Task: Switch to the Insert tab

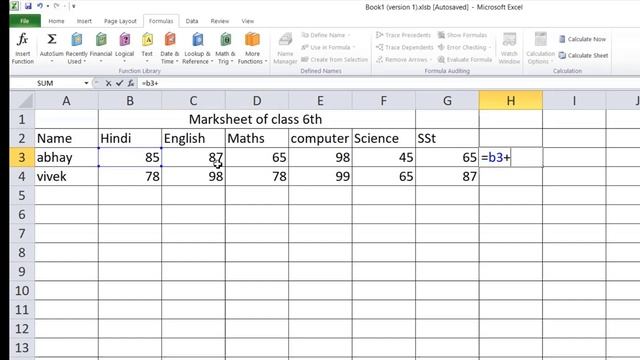Action: [84, 21]
